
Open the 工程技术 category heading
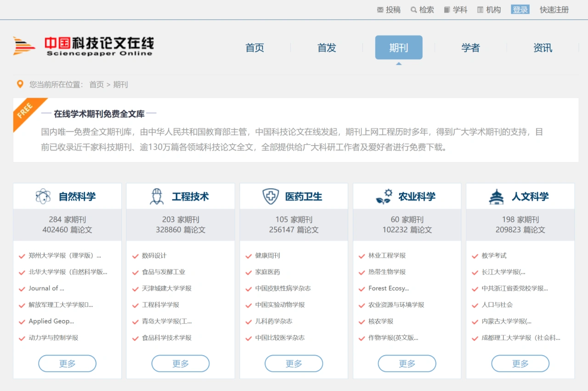190,196
